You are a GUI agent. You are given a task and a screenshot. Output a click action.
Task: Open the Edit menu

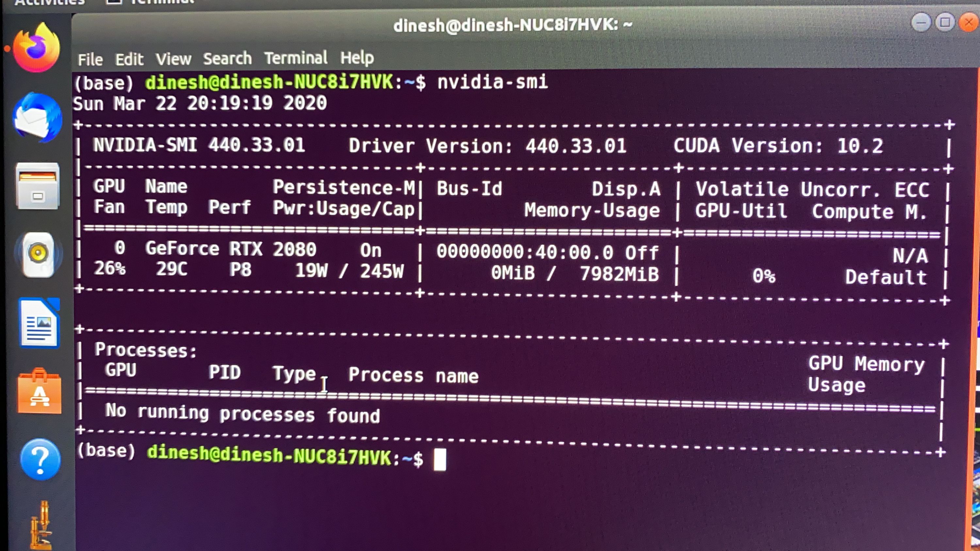129,59
